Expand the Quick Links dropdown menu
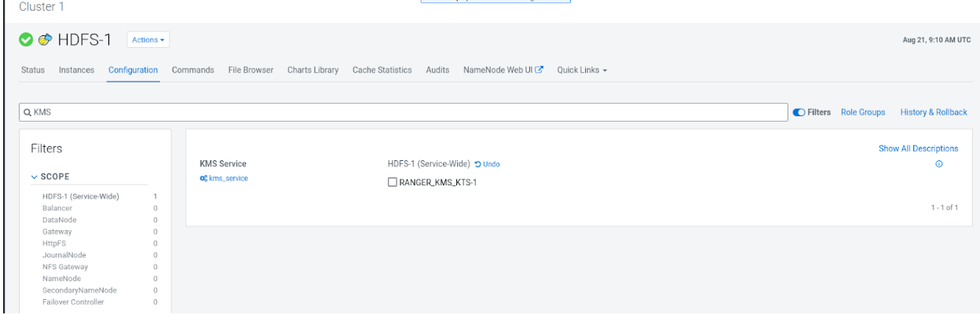This screenshot has width=980, height=314. coord(583,70)
